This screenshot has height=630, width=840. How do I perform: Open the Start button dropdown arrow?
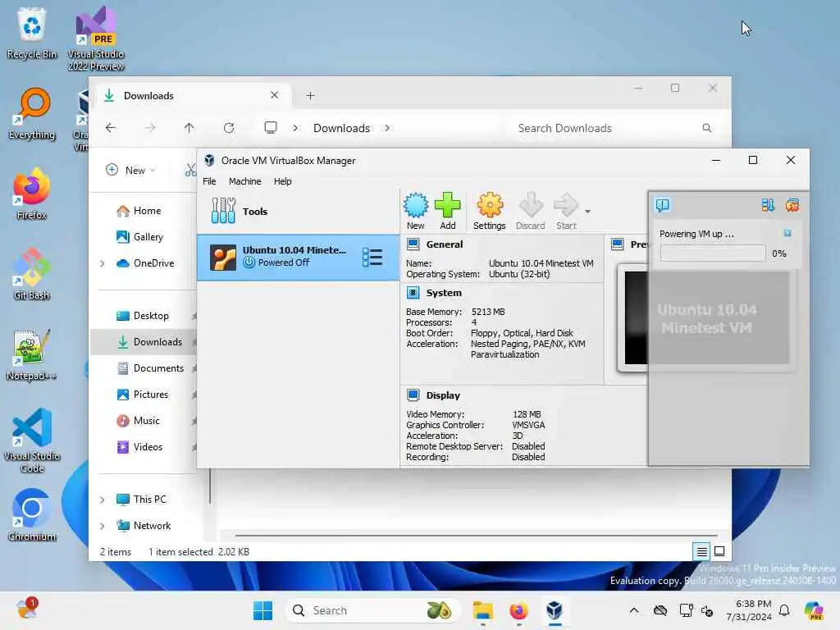click(587, 212)
